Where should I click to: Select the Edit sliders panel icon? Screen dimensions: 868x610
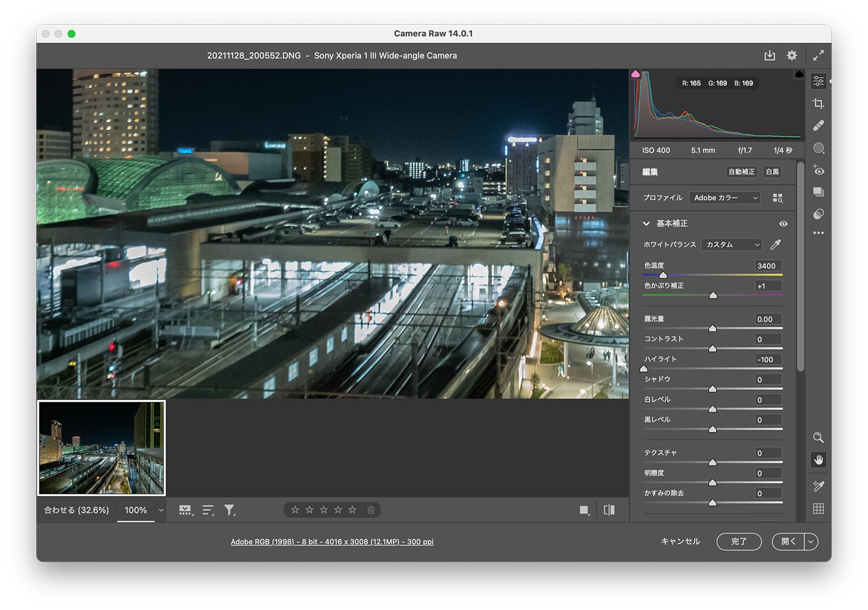point(818,81)
